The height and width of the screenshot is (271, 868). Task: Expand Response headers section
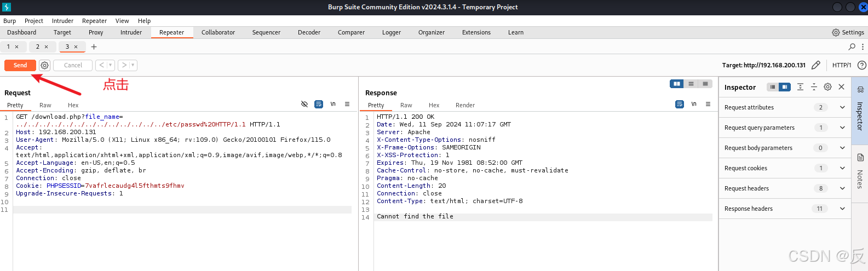pyautogui.click(x=785, y=209)
